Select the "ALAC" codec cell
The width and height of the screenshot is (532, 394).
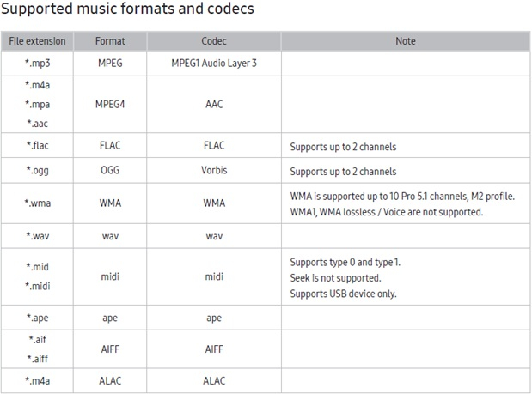[214, 380]
